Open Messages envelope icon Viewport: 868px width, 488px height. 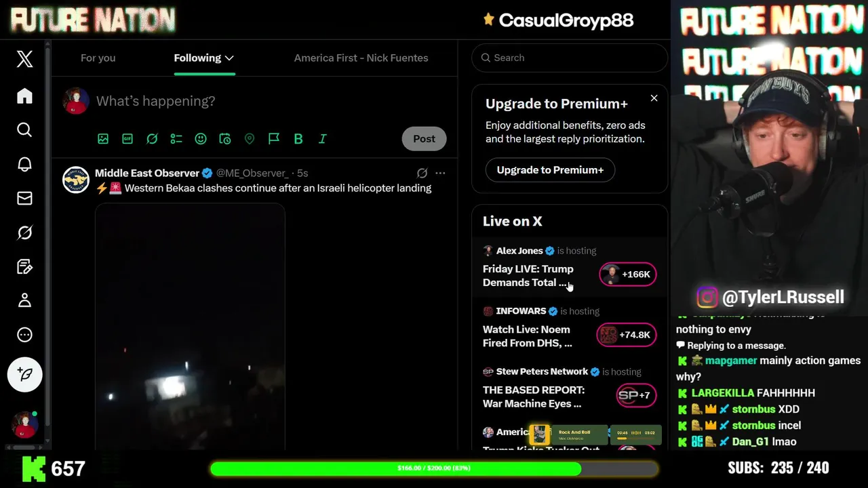pyautogui.click(x=24, y=198)
